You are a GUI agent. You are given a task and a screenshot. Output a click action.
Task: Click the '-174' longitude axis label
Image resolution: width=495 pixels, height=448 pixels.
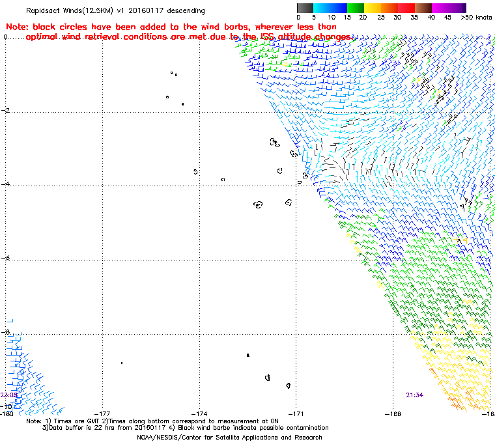[199, 413]
